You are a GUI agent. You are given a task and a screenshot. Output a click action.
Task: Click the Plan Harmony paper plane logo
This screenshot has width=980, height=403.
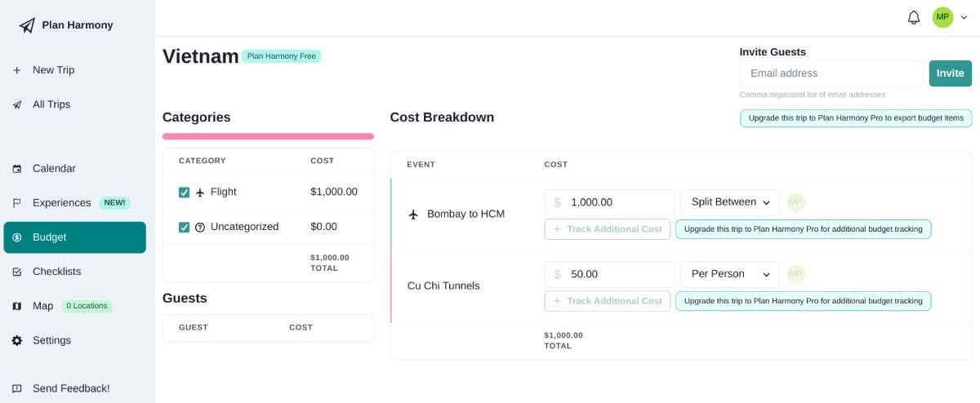pos(27,25)
